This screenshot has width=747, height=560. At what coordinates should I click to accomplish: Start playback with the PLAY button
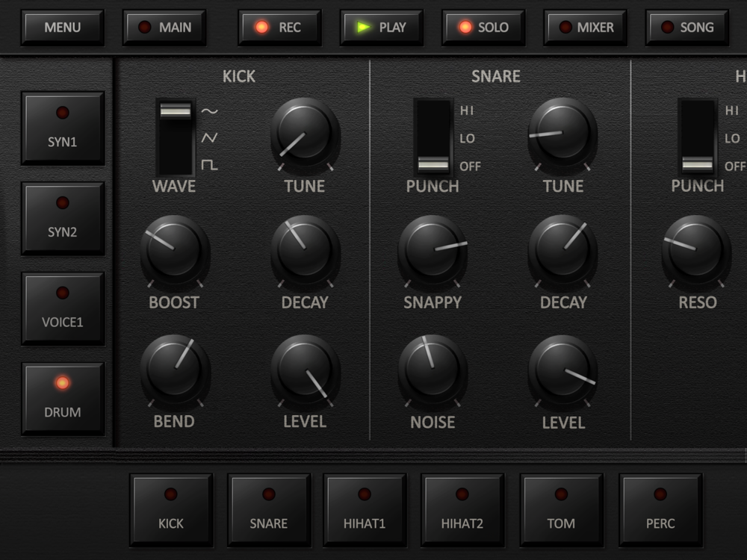click(x=382, y=28)
